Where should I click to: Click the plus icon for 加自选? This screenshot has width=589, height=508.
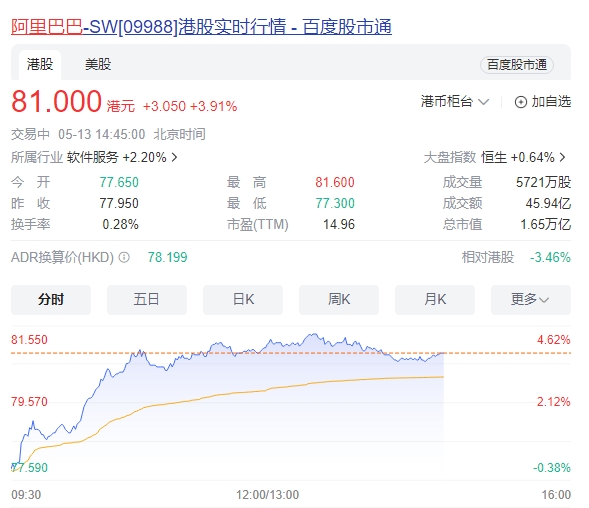tap(521, 102)
